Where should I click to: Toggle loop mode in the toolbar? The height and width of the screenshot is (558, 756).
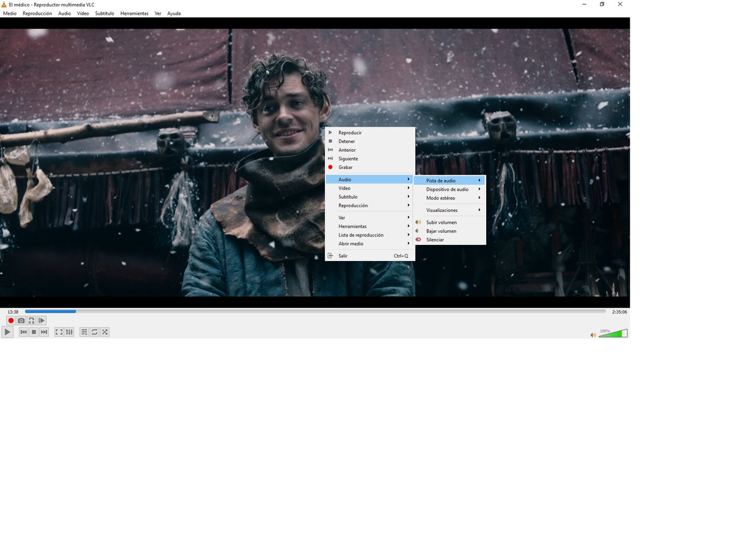pyautogui.click(x=94, y=332)
